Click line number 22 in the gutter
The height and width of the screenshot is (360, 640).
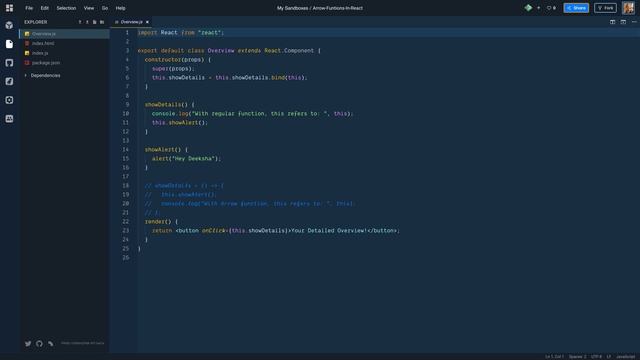(126, 222)
